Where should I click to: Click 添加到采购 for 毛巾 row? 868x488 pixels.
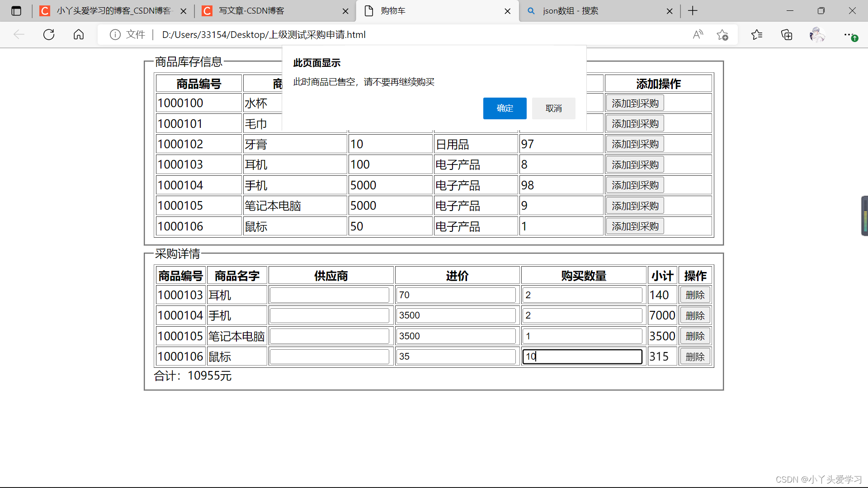[635, 124]
